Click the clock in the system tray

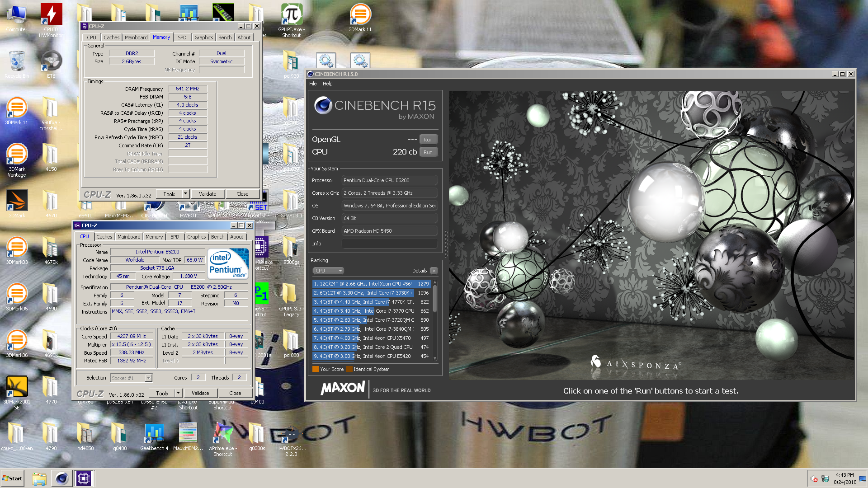coord(844,479)
